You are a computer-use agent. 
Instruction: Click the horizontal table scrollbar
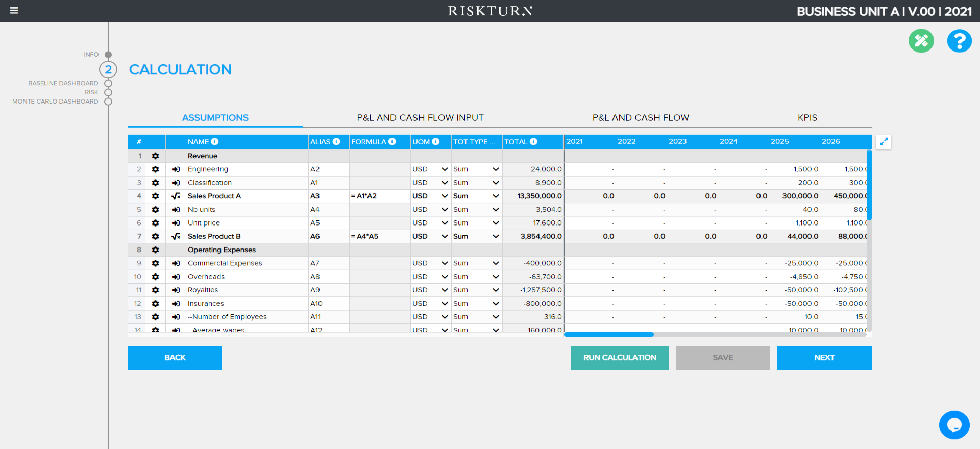pyautogui.click(x=608, y=335)
